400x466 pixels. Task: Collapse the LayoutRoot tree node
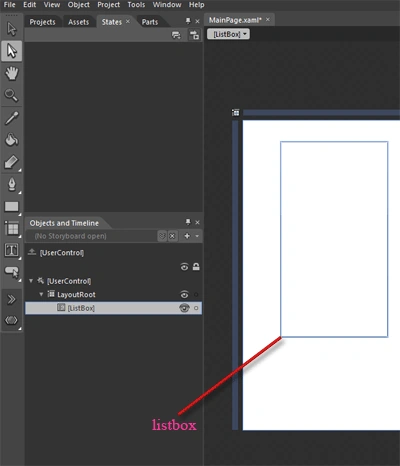point(41,294)
